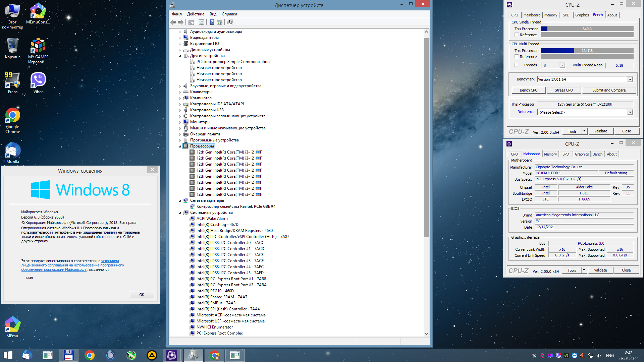644x362 pixels.
Task: Click the Google Chrome taskbar icon
Action: click(x=90, y=355)
